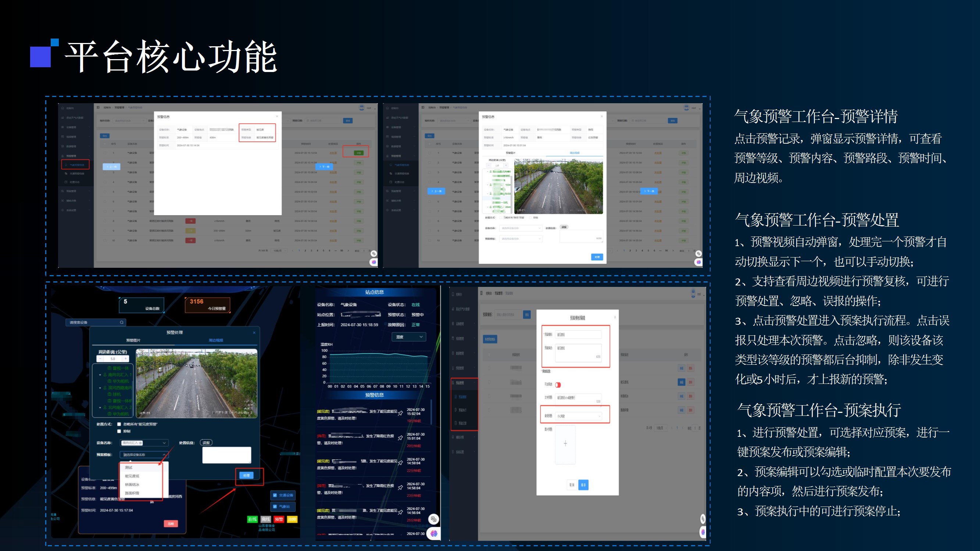
Task: Toggle the red 可变限速 switch
Action: tap(558, 385)
